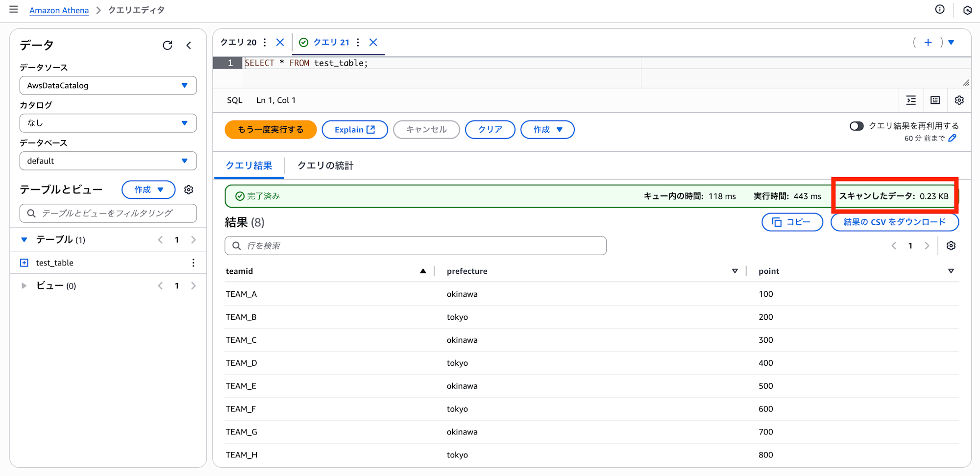Click the editor resize handle
This screenshot has height=476, width=980.
(x=966, y=83)
